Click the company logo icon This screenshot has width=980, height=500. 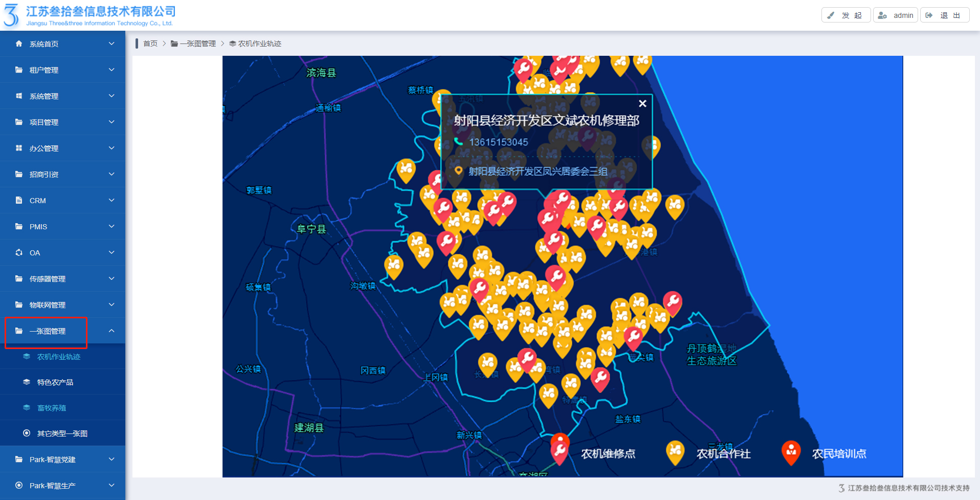pyautogui.click(x=11, y=15)
